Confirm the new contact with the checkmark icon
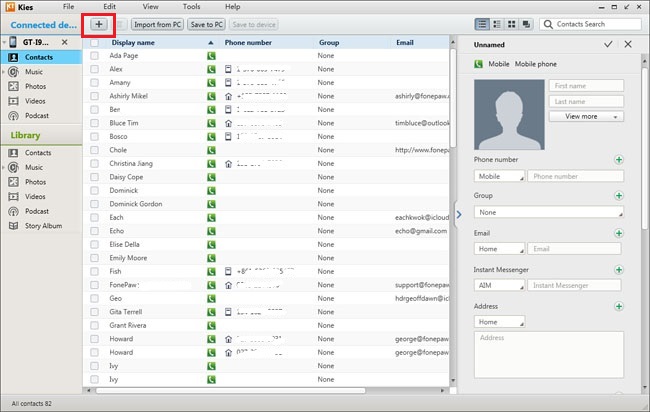Screen dimensions: 650x412 point(608,44)
